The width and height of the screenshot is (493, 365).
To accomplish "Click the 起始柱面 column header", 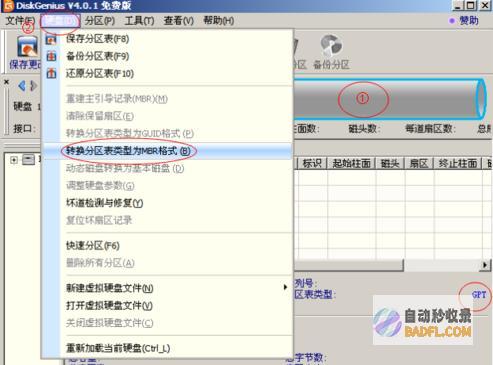I will (x=351, y=163).
